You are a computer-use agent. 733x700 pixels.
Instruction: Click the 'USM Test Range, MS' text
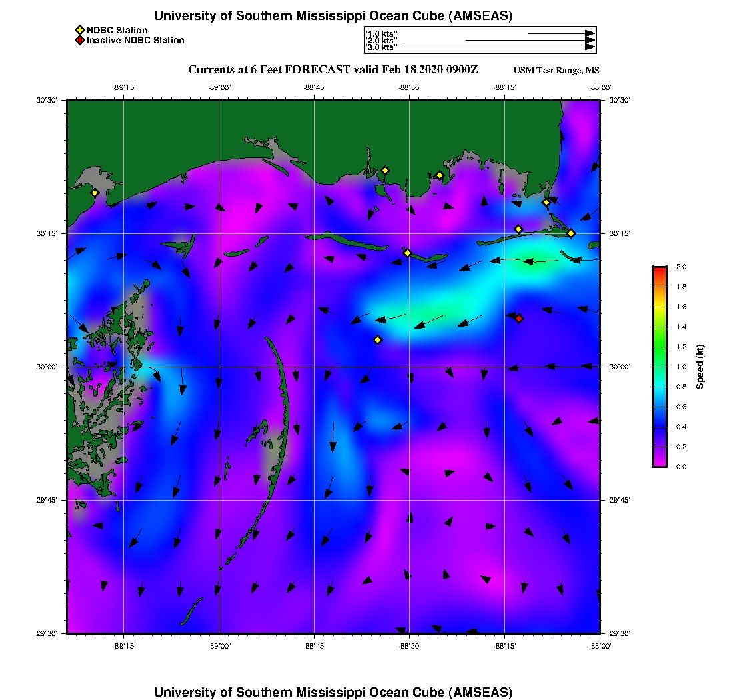(556, 71)
